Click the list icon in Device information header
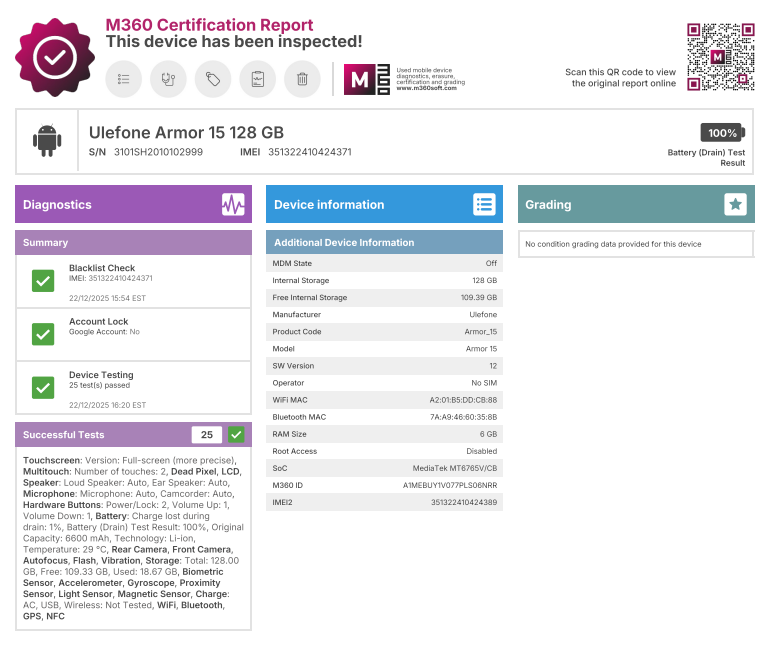This screenshot has width=762, height=645. [x=484, y=204]
